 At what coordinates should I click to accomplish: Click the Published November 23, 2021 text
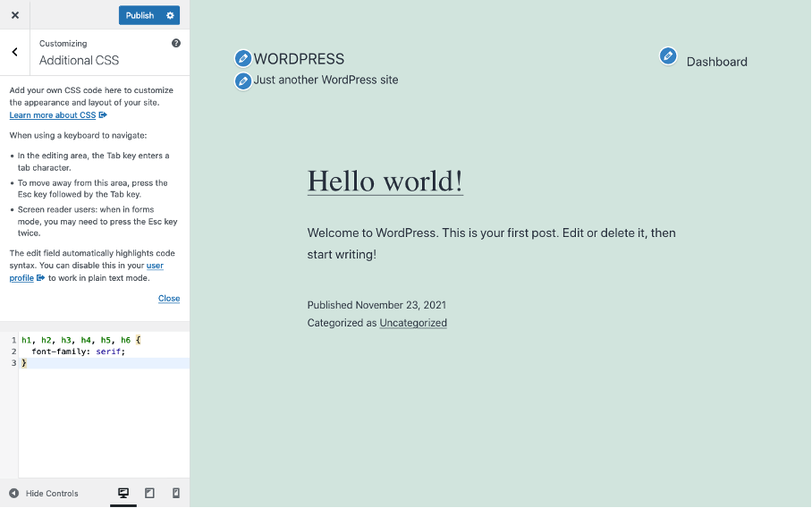[x=376, y=305]
